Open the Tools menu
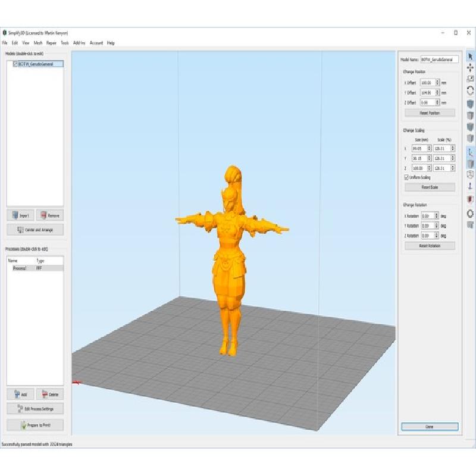The image size is (476, 476). pos(65,43)
